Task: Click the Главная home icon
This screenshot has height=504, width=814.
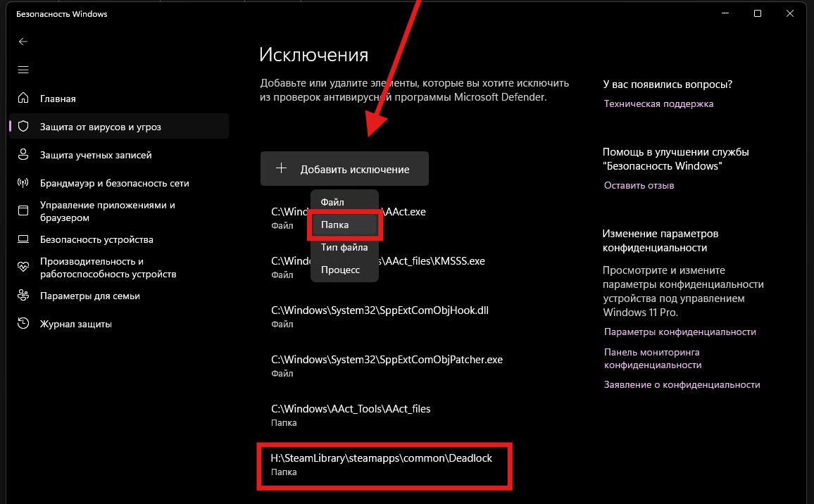Action: click(x=23, y=98)
